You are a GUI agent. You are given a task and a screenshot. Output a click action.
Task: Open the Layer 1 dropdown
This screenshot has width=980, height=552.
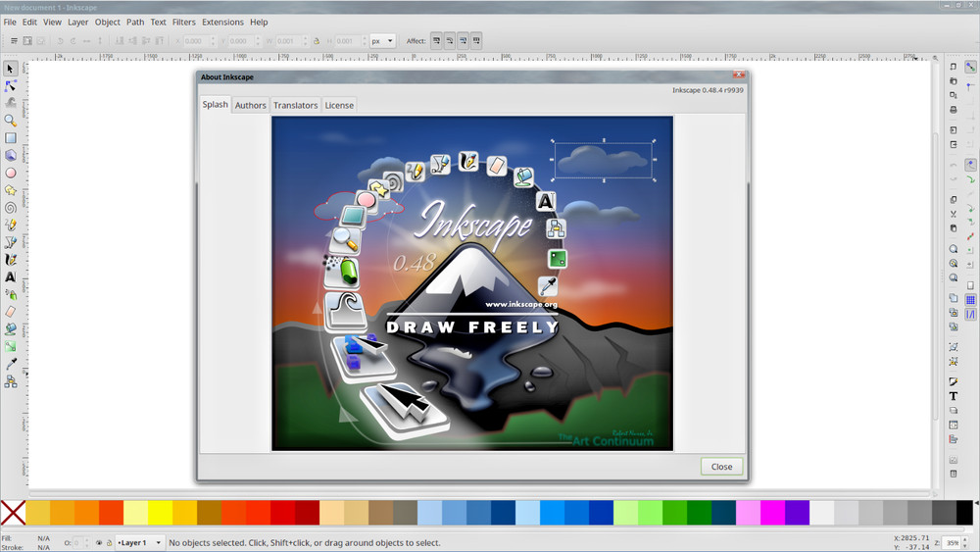[139, 542]
